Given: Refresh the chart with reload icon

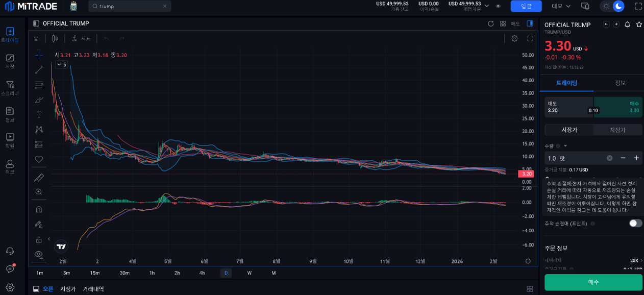Looking at the screenshot, I should tap(491, 23).
